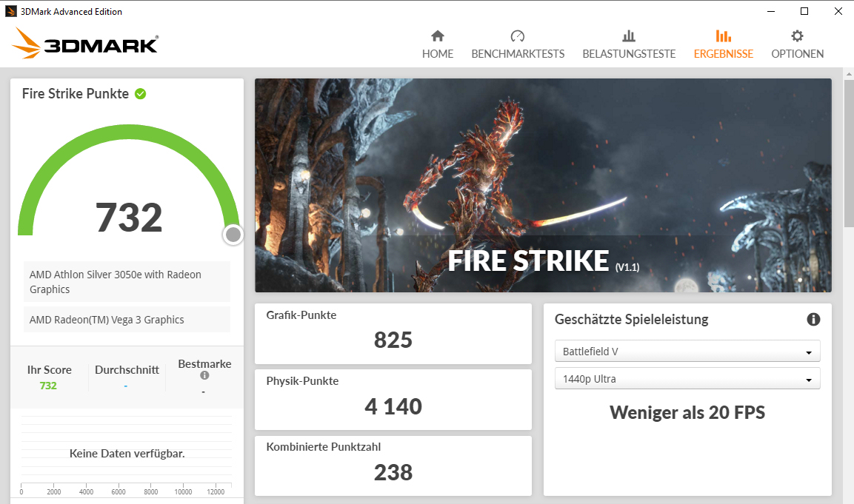The image size is (854, 504).
Task: Select the ERGEBNISSE tab
Action: click(724, 44)
